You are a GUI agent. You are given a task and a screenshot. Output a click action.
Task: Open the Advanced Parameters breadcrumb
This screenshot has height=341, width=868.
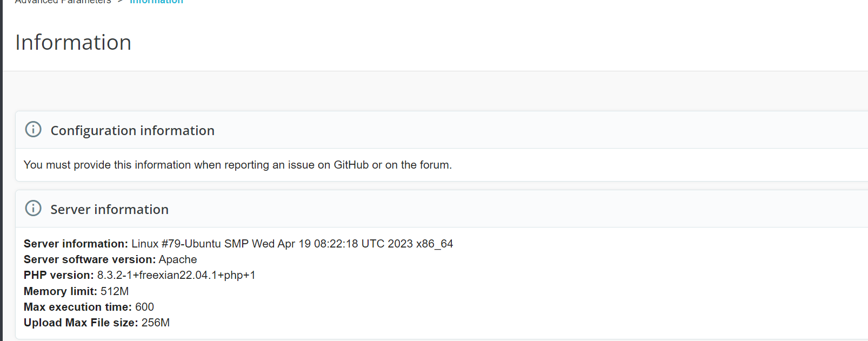63,2
